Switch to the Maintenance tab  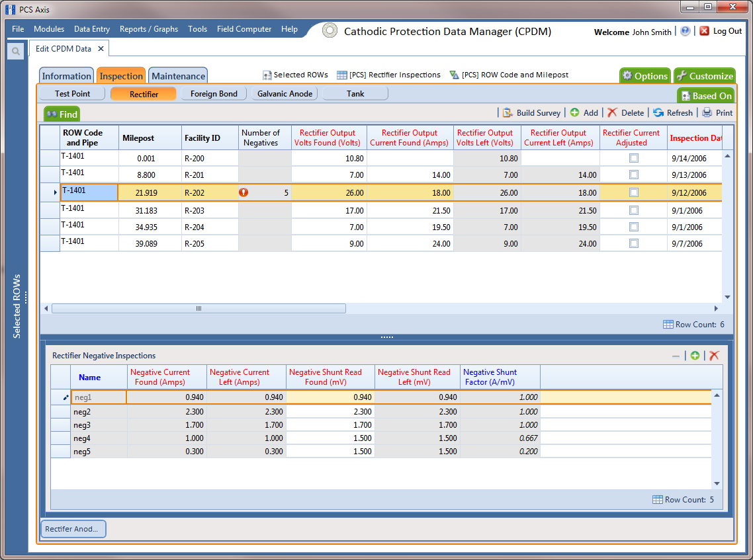178,76
